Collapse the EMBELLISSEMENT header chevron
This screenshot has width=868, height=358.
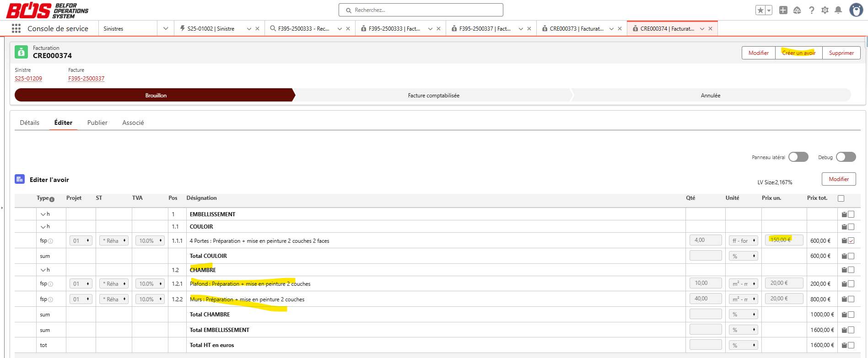[43, 214]
